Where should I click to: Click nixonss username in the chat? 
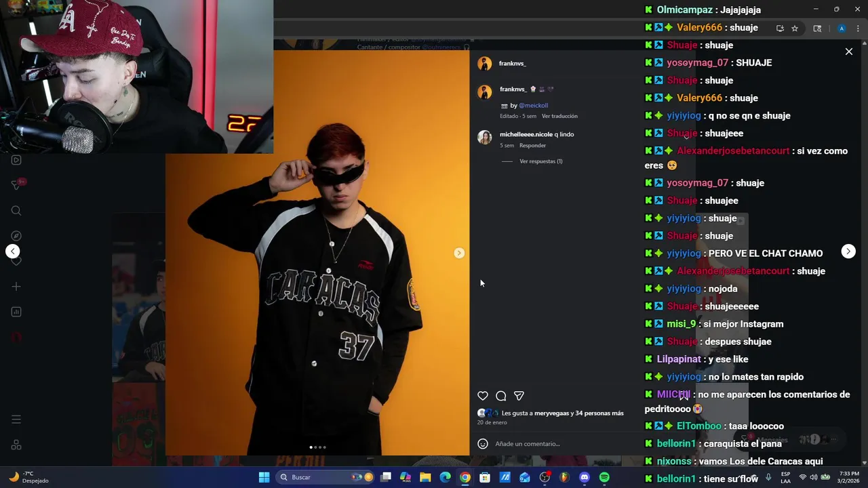point(674,462)
